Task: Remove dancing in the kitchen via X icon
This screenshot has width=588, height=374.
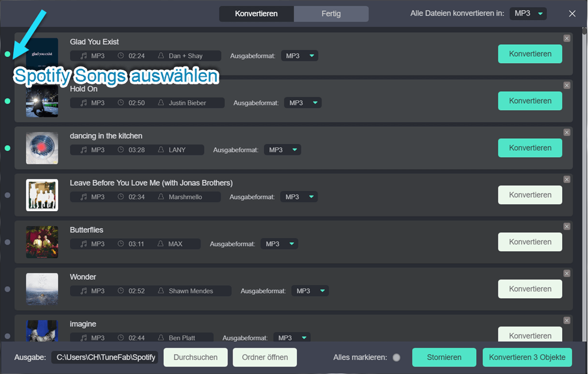Action: pyautogui.click(x=567, y=133)
